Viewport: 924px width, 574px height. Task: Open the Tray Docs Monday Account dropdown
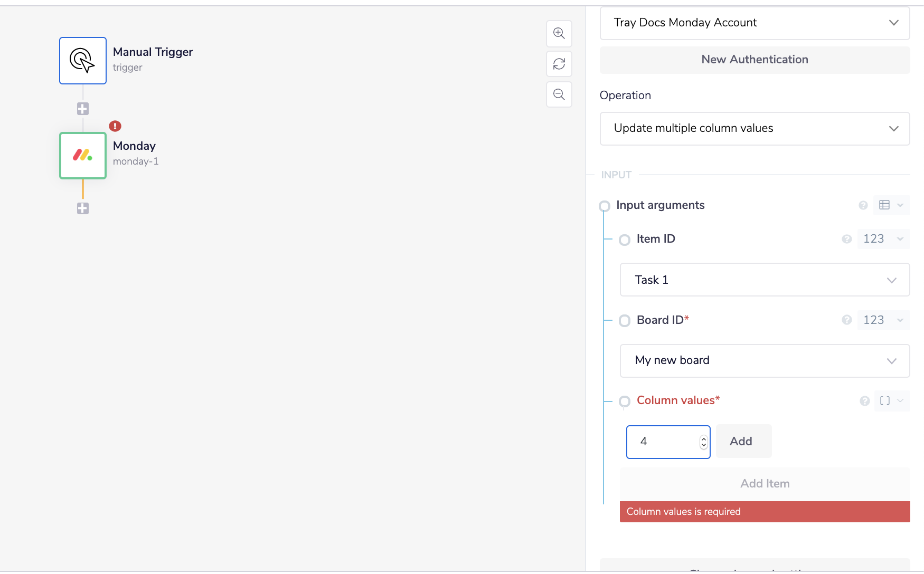coord(755,23)
